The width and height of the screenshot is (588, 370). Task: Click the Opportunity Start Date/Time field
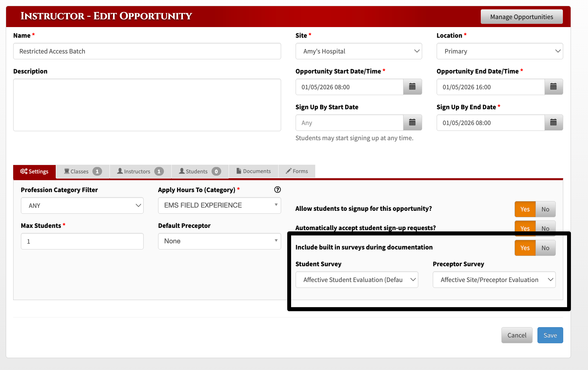tap(349, 87)
